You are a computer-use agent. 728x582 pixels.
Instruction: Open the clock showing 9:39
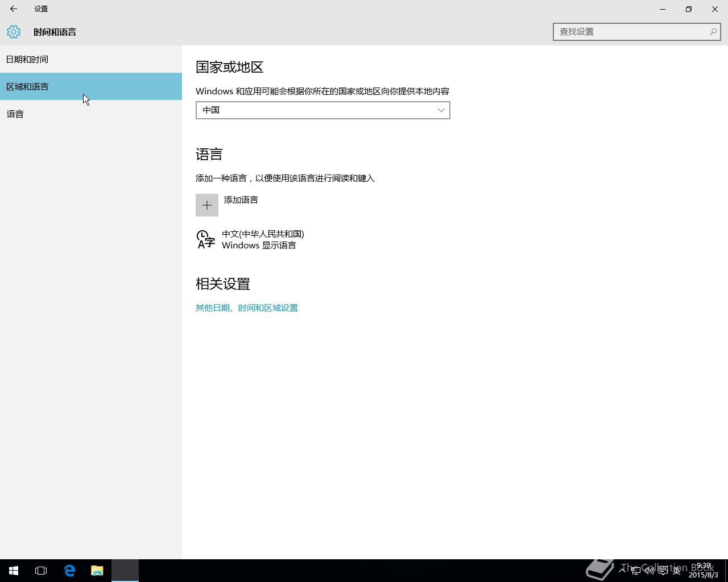[x=704, y=571]
